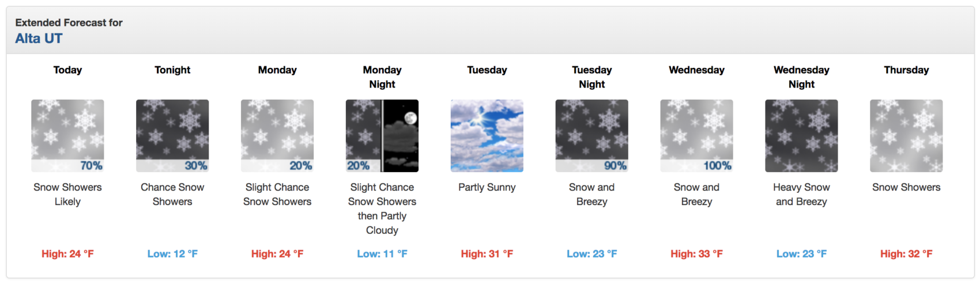Viewport: 980px width, 281px height.
Task: Click the Wednesday Night day label
Action: [x=801, y=77]
